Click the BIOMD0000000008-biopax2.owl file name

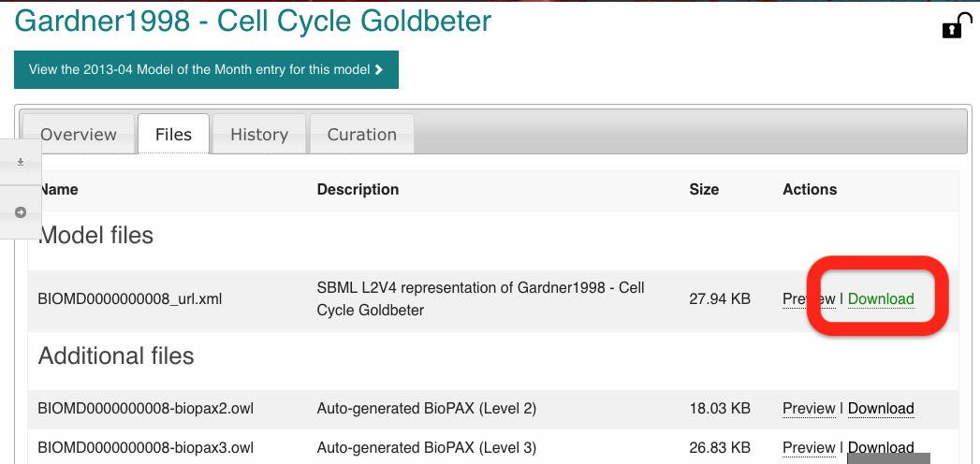tap(146, 409)
